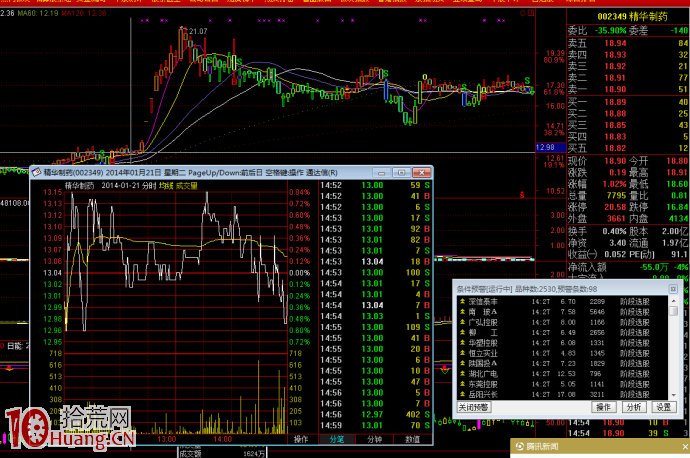Close the 精华制药 intraday popup window
690x458 pixels.
422,172
